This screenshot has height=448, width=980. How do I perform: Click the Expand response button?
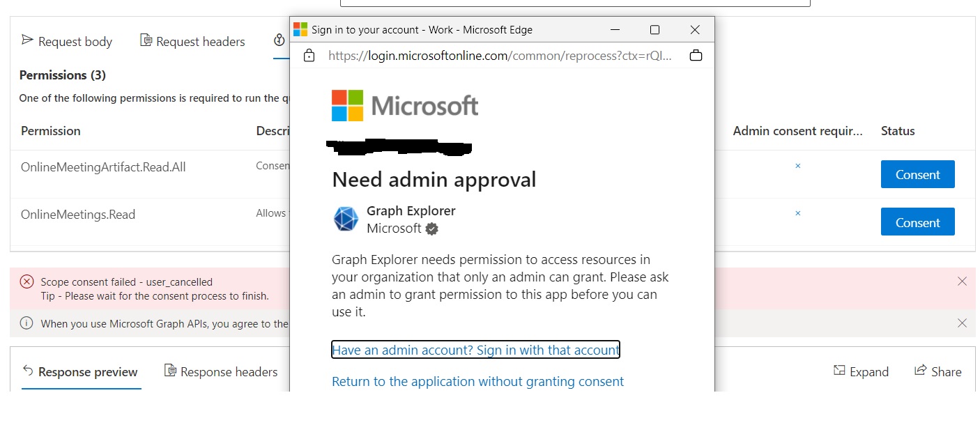(861, 371)
